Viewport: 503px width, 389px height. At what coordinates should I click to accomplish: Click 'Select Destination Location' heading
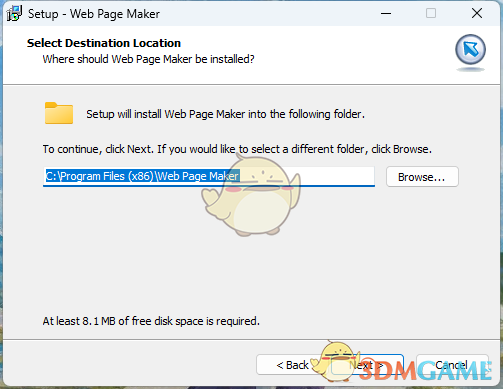click(104, 43)
